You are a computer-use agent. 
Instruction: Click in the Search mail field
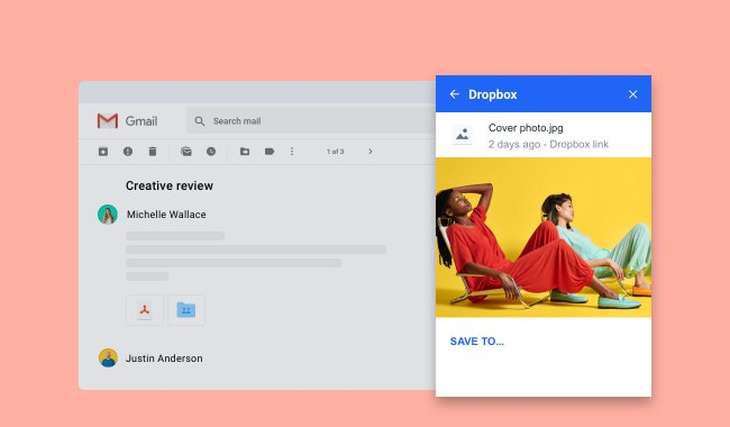tap(300, 121)
